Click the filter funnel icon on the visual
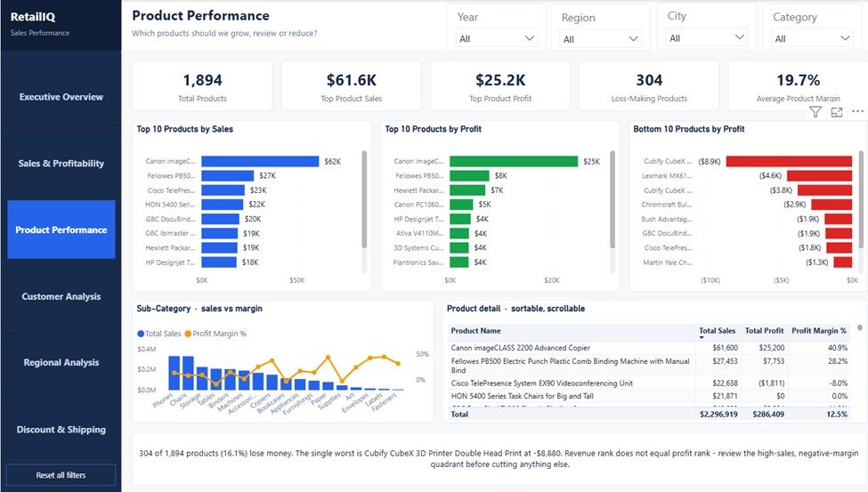The width and height of the screenshot is (868, 492). coord(815,112)
